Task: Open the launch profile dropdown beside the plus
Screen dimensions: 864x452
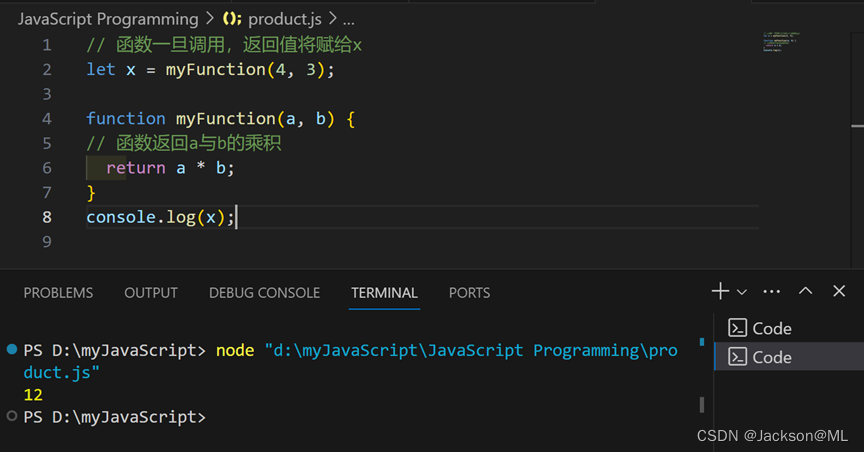Action: click(742, 292)
